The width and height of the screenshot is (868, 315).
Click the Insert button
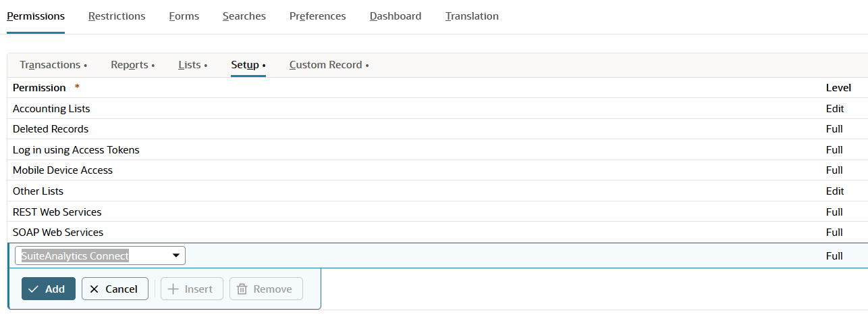pyautogui.click(x=191, y=289)
